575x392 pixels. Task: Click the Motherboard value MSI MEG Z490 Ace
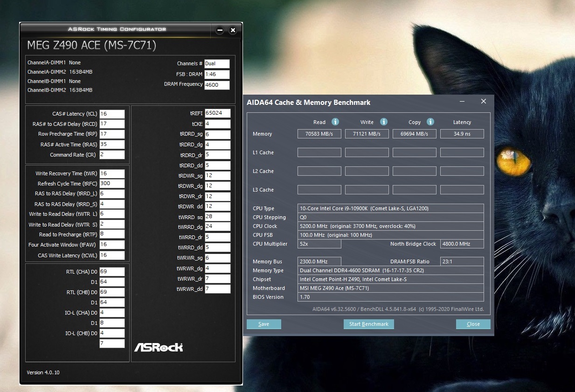(391, 288)
